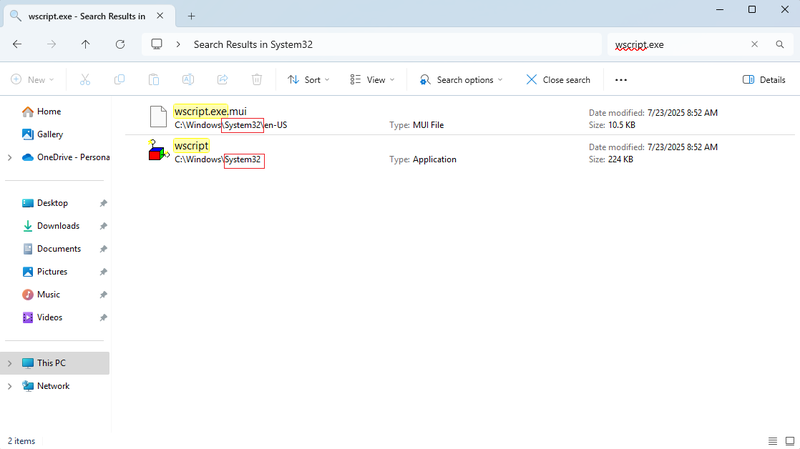Switch to details list view icon
Screen dimensions: 800x449
coord(773,441)
